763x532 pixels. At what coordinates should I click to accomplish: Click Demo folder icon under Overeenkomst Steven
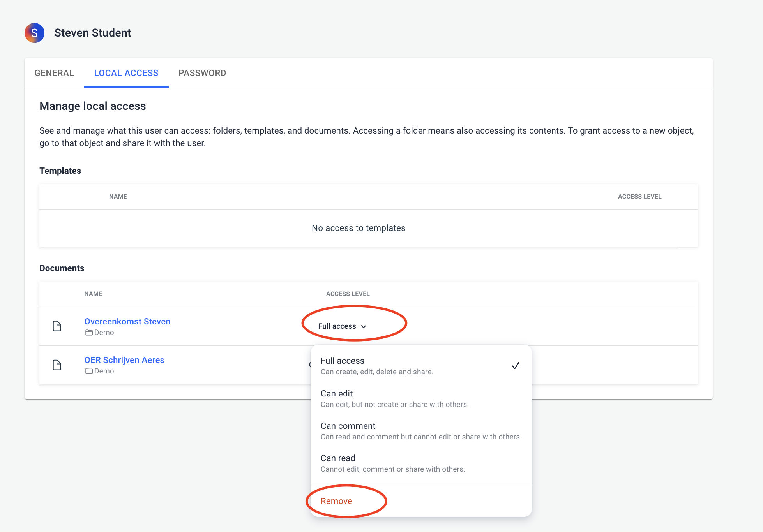89,333
